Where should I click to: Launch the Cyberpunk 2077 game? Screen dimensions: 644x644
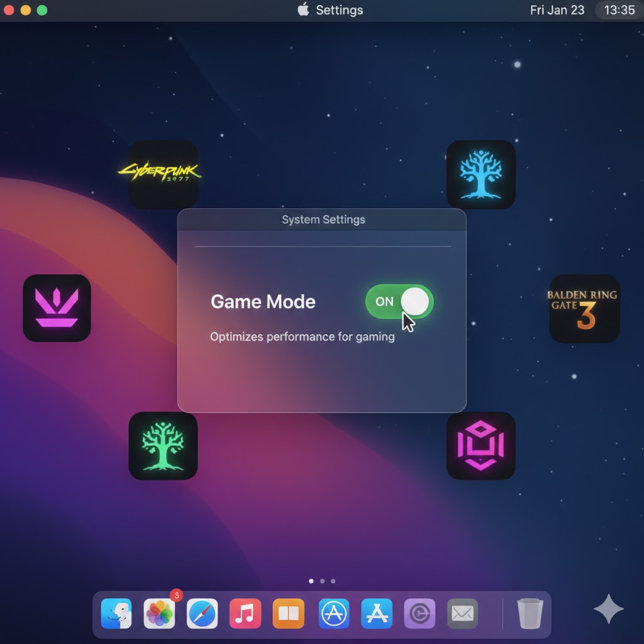[x=163, y=174]
